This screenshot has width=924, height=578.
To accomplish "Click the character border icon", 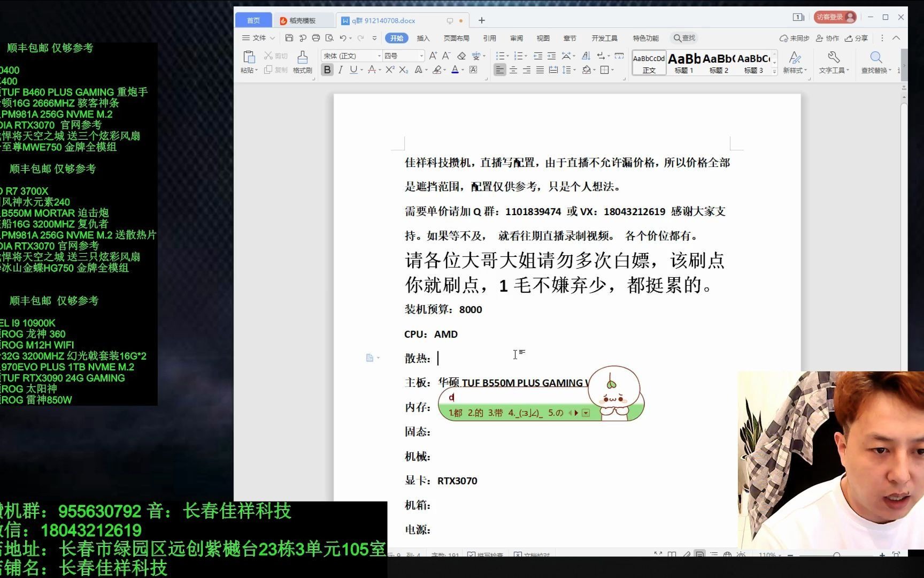I will click(473, 70).
